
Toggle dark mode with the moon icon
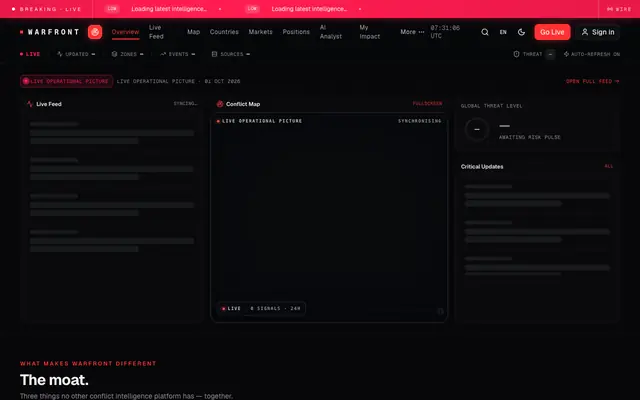click(521, 32)
